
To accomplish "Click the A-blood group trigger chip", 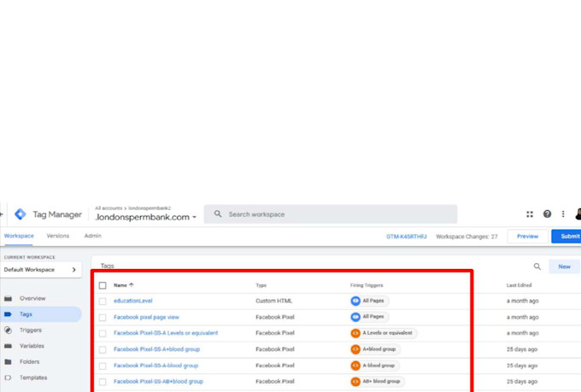I will [x=374, y=366].
